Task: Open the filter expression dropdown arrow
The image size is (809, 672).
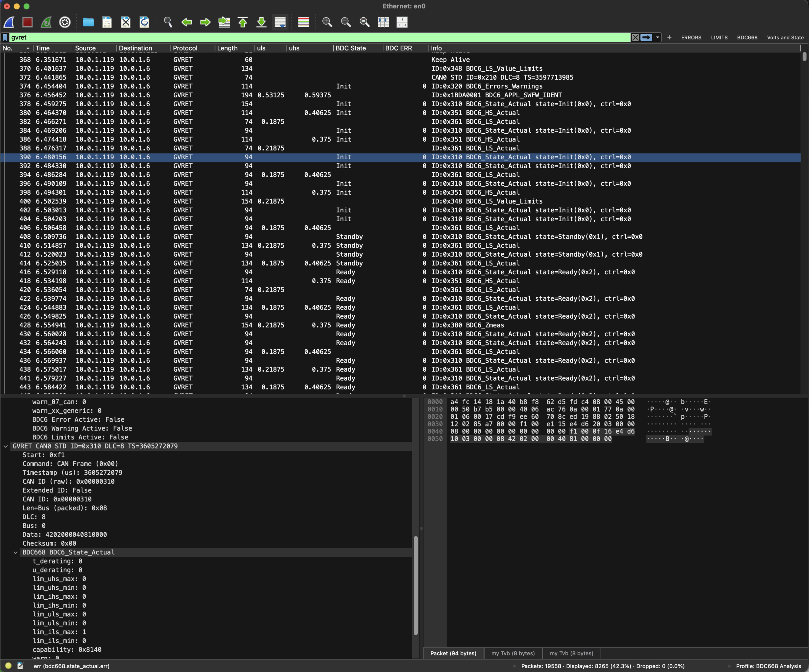Action: 658,37
